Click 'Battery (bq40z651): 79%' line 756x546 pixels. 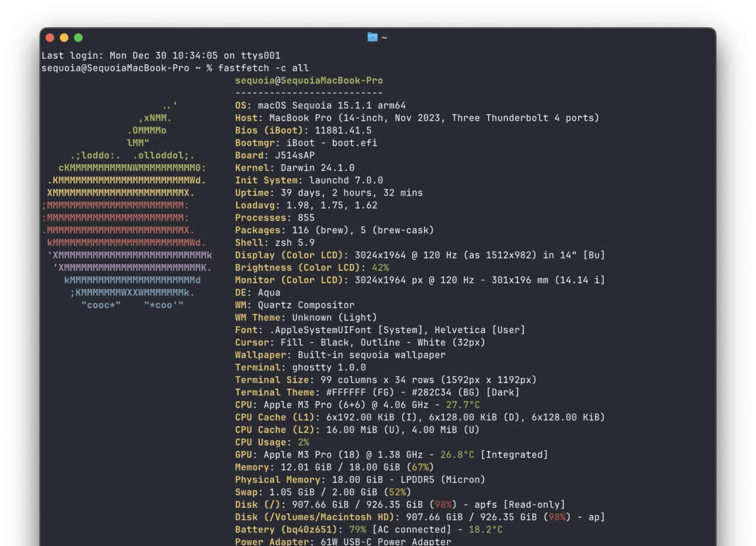coord(369,529)
